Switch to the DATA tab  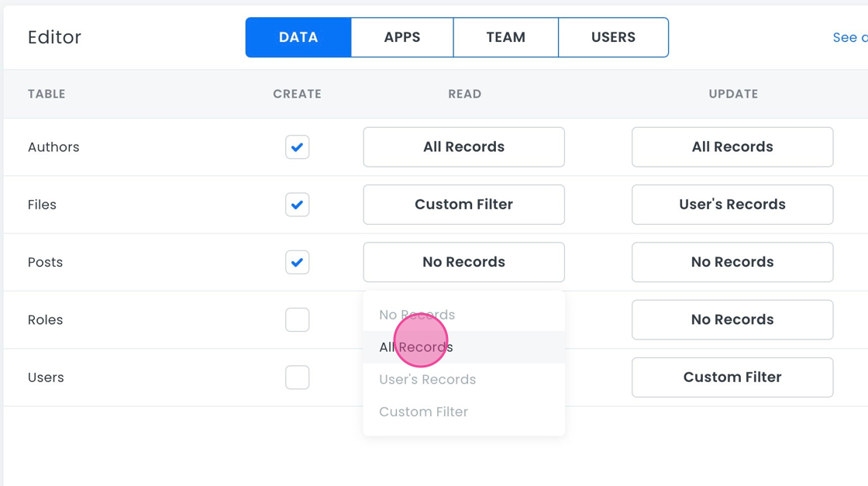[298, 37]
